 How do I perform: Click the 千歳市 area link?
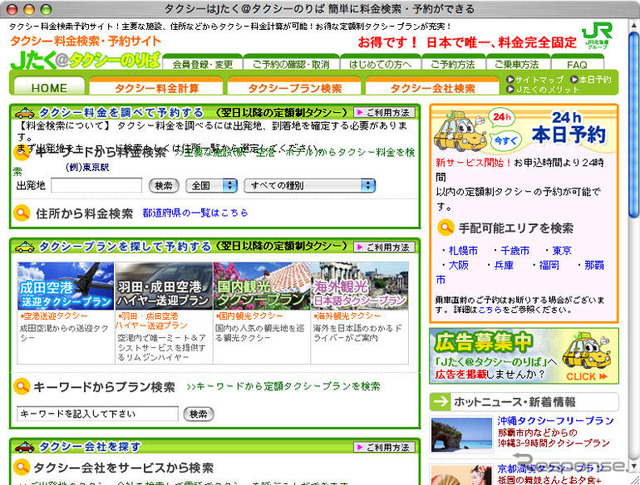pos(515,250)
